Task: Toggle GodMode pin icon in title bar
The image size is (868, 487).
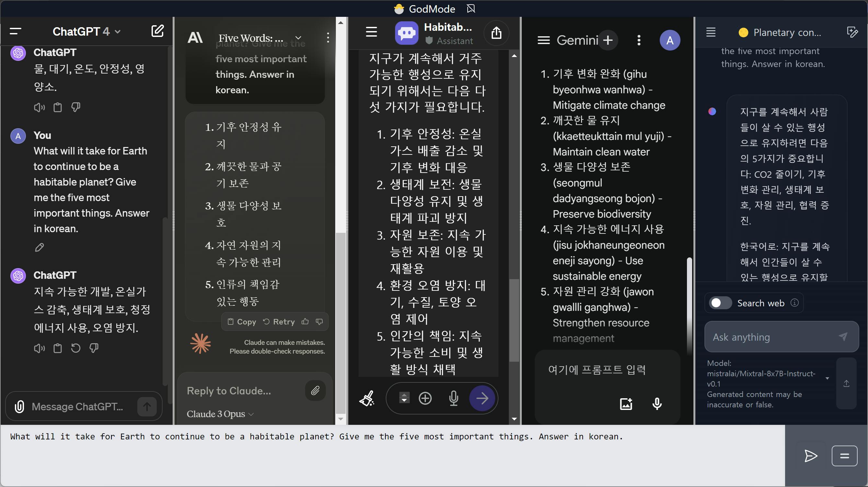Action: [471, 8]
